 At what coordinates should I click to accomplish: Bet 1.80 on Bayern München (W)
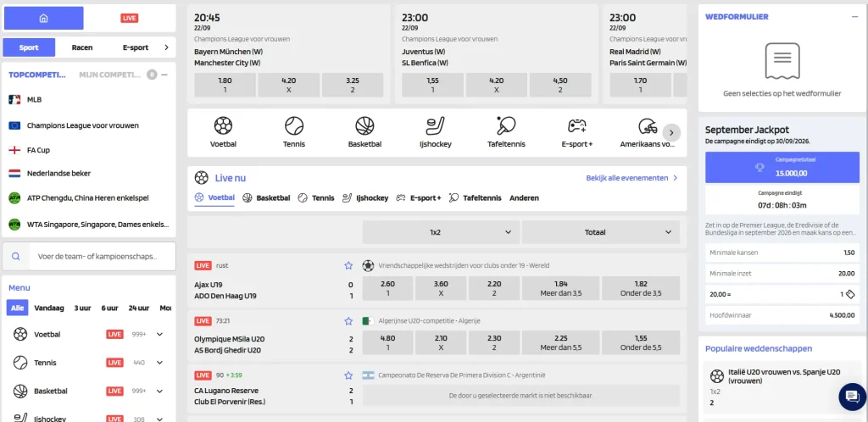[x=225, y=85]
